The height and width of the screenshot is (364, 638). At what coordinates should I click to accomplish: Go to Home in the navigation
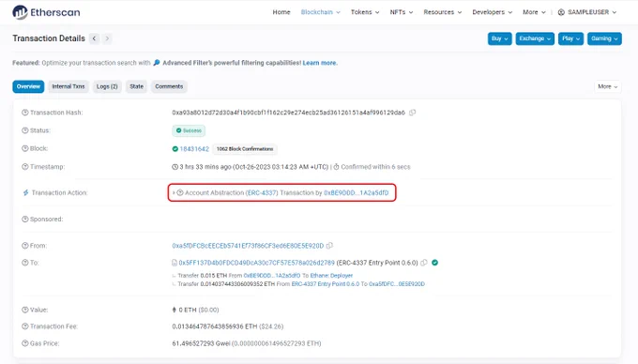281,12
